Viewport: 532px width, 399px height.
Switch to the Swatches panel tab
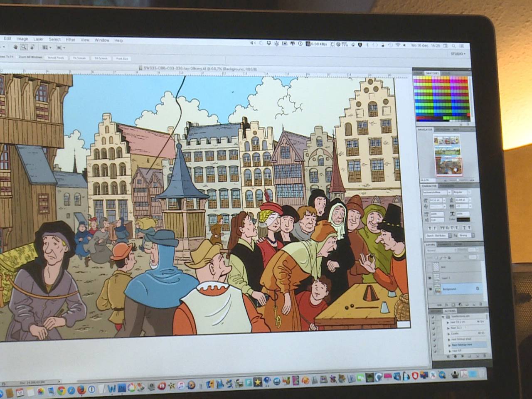pos(432,73)
